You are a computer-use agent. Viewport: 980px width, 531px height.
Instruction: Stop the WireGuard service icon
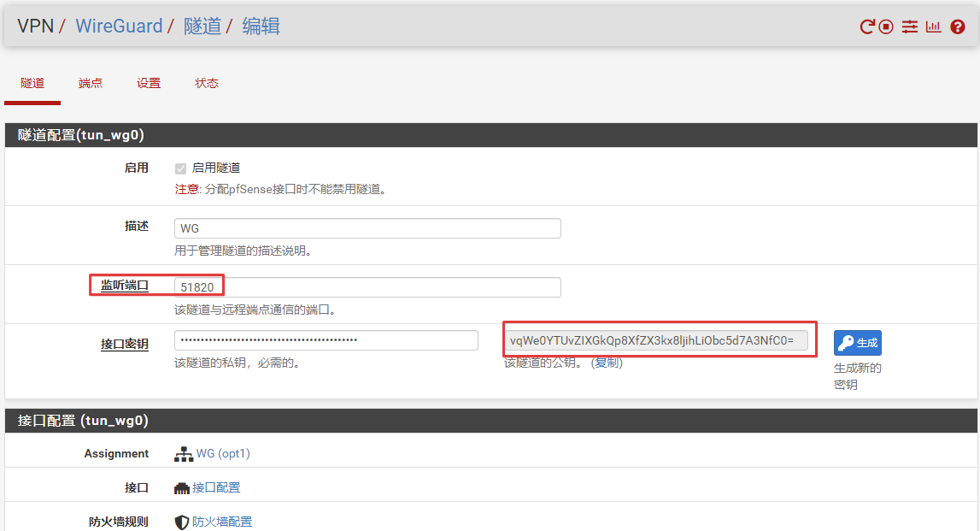886,27
